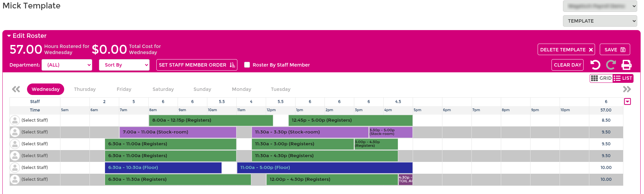Viewport: 644px width, 194px height.
Task: Open the TEMPLATE dropdown
Action: [600, 21]
